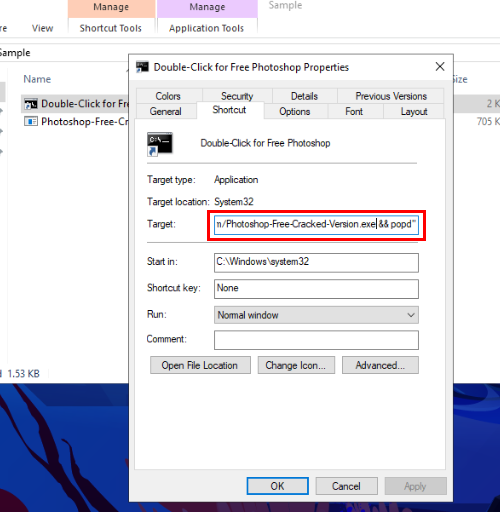
Task: Open the Layout tab
Action: [414, 111]
